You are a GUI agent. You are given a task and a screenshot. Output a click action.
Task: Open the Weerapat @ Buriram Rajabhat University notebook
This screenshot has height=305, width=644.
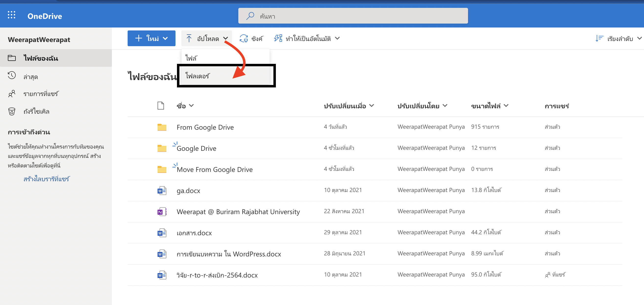[x=238, y=212]
